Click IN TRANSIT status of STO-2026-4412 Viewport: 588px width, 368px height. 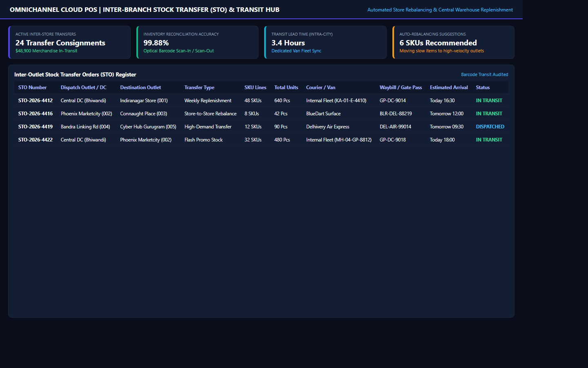(489, 101)
